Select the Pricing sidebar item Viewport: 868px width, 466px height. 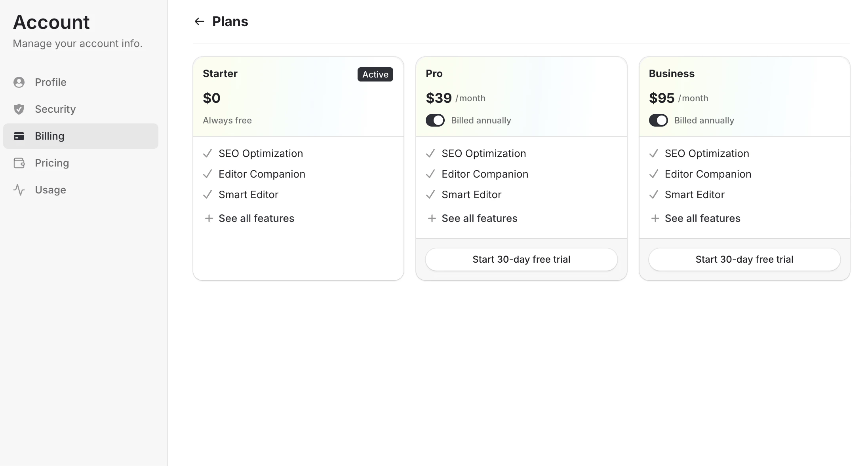(52, 163)
